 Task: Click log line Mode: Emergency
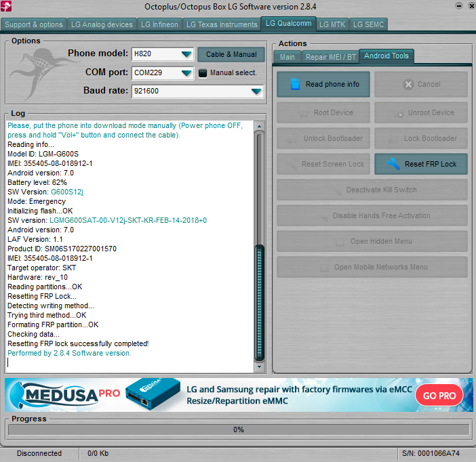click(37, 201)
